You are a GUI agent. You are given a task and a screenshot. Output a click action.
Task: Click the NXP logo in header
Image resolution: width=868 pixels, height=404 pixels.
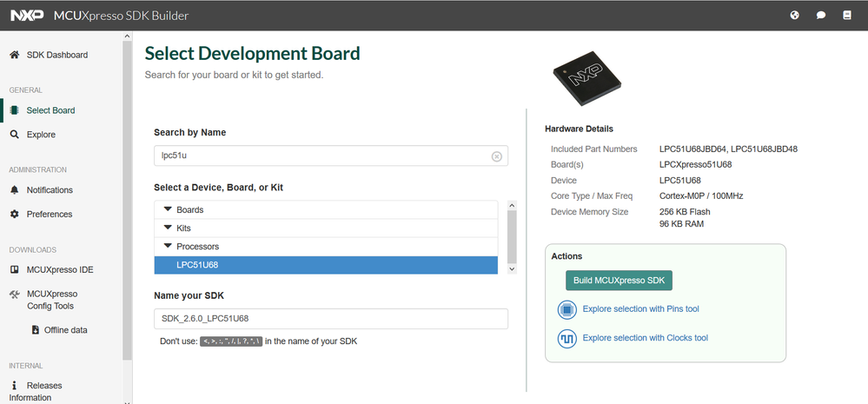point(28,16)
